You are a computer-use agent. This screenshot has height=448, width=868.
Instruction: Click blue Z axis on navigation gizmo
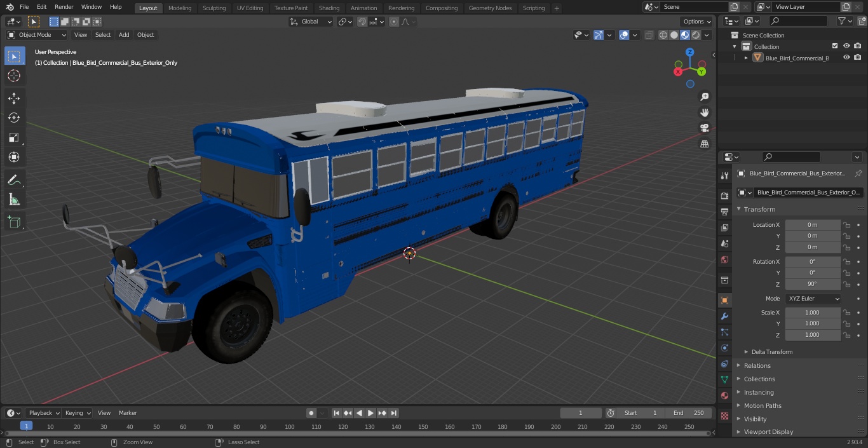point(689,52)
